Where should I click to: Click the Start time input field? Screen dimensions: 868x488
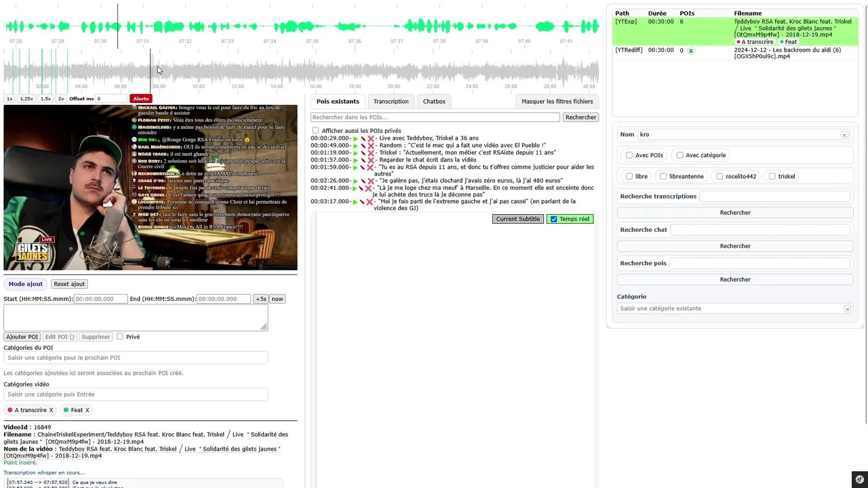100,299
